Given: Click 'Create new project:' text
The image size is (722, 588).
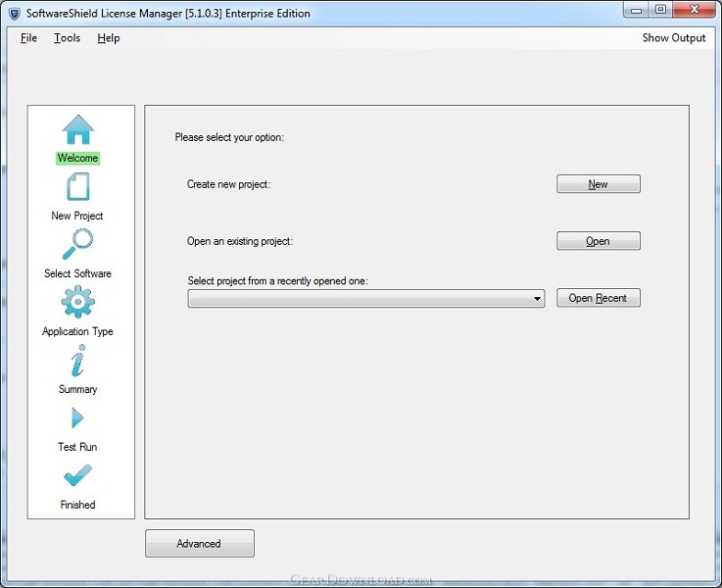Looking at the screenshot, I should tap(228, 184).
